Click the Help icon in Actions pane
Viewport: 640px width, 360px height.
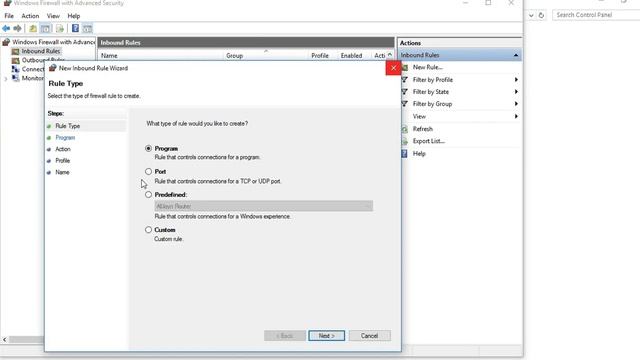405,153
